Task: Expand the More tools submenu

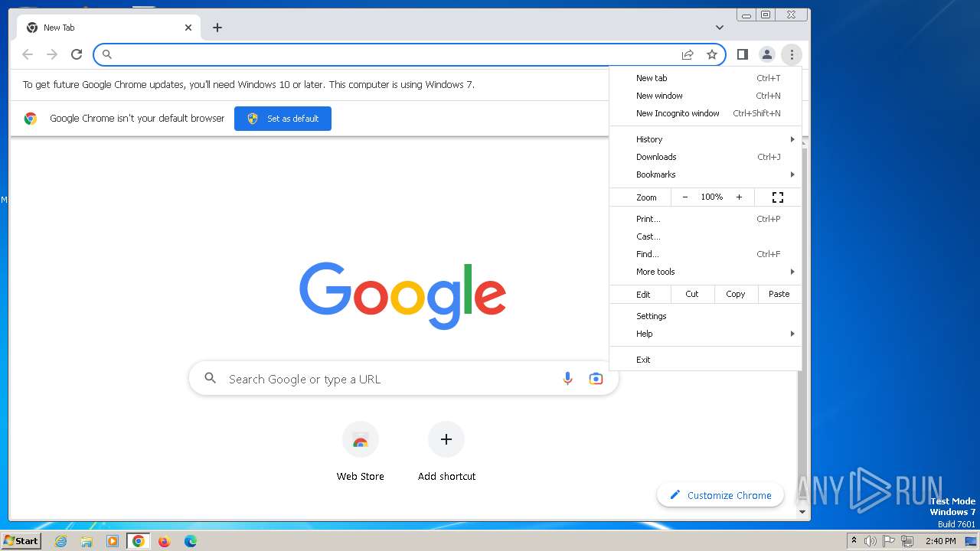Action: 706,272
